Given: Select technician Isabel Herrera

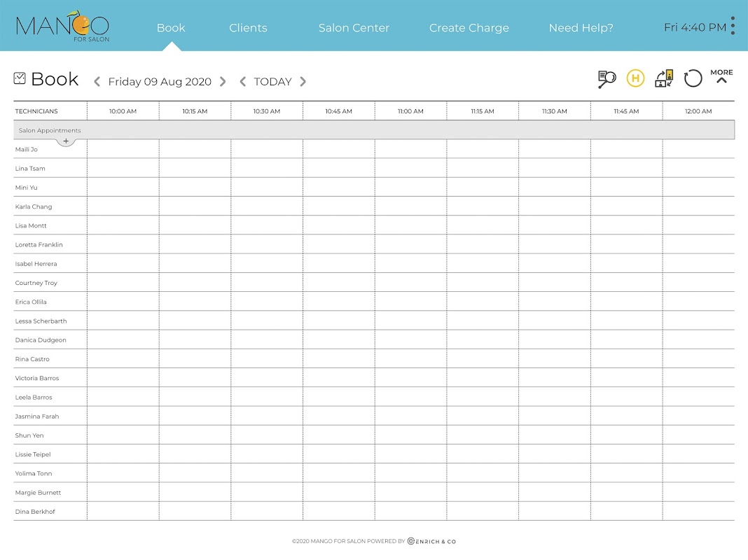Looking at the screenshot, I should pyautogui.click(x=36, y=264).
